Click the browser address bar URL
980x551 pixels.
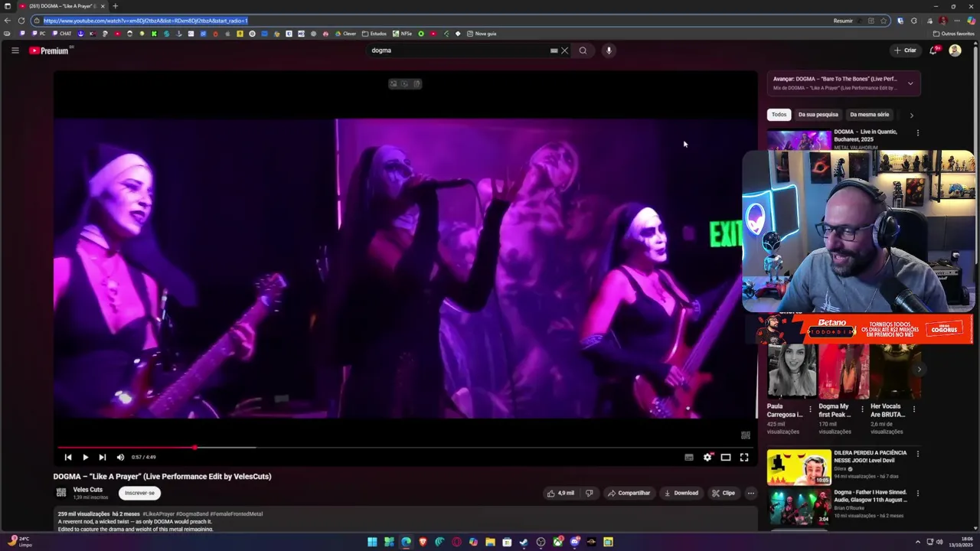click(145, 21)
